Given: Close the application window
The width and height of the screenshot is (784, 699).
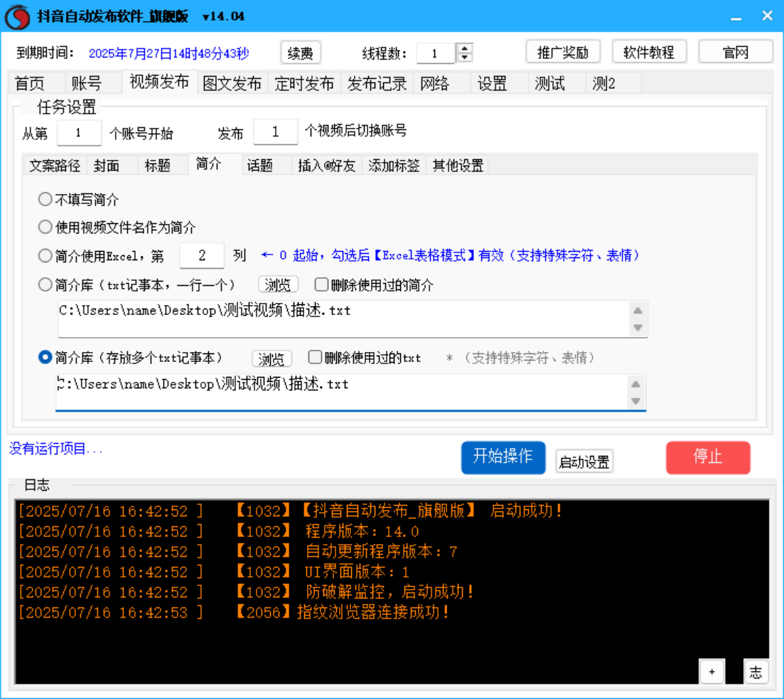Looking at the screenshot, I should point(767,16).
